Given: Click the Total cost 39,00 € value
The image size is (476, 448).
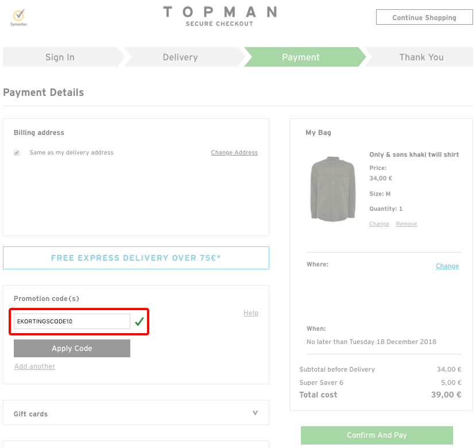Looking at the screenshot, I should click(x=446, y=395).
